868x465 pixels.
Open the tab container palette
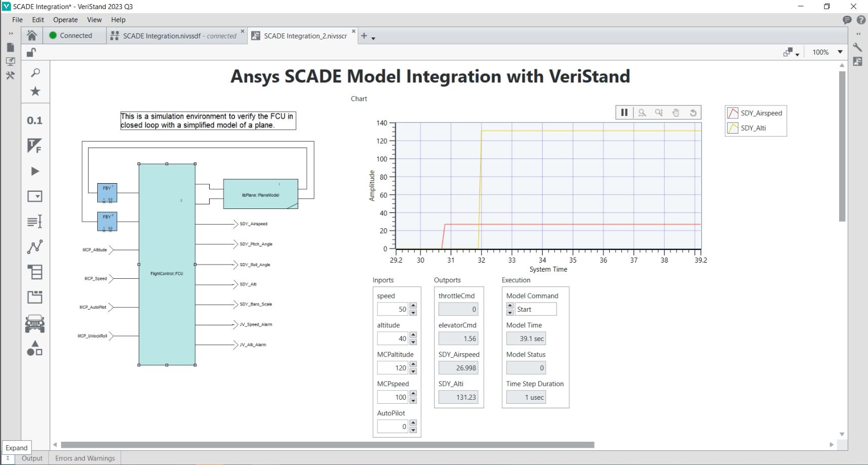coord(34,297)
